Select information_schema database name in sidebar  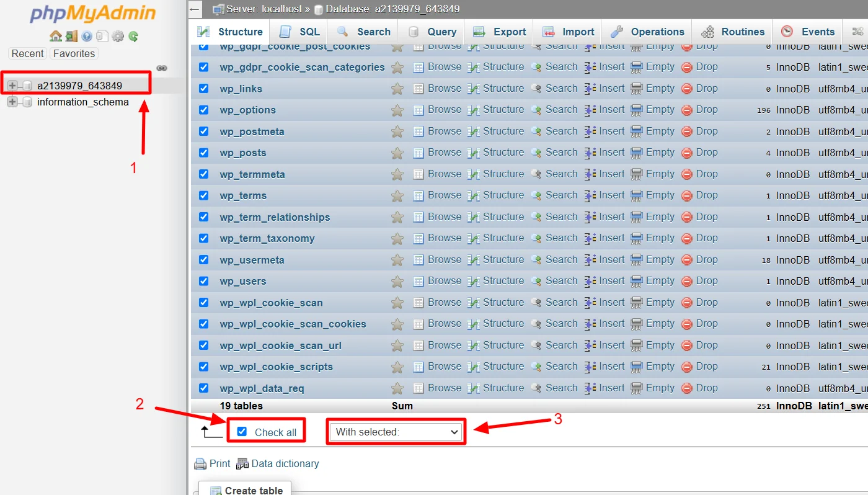tap(83, 102)
